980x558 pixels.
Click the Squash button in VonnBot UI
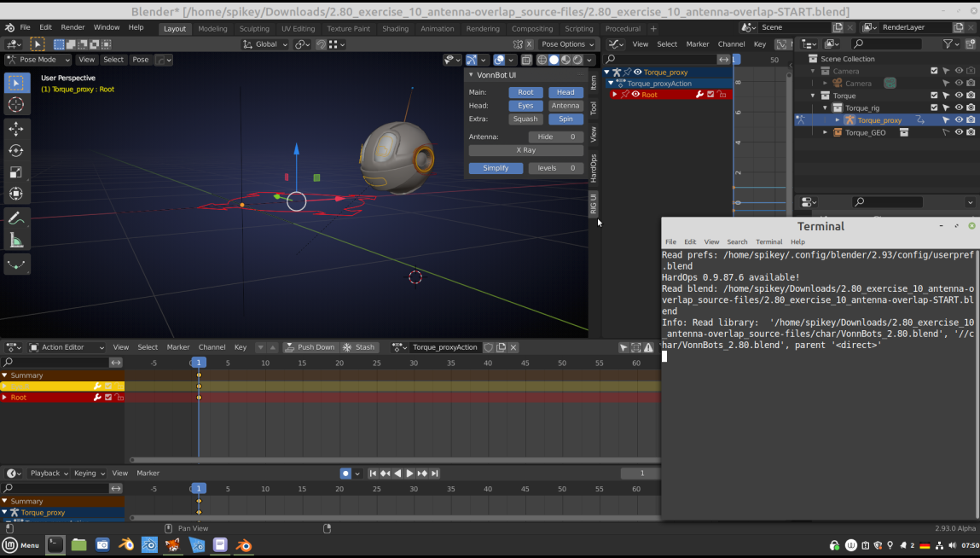(525, 119)
